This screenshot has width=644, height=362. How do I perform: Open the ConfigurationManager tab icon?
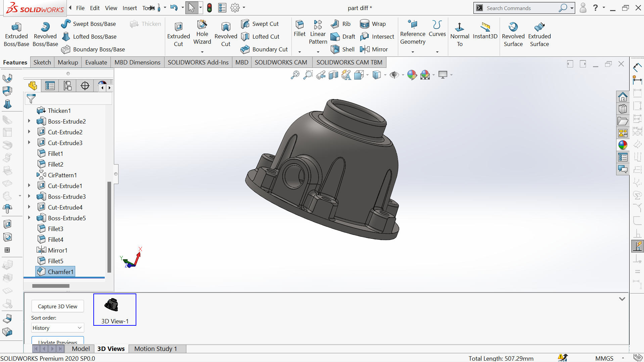67,86
